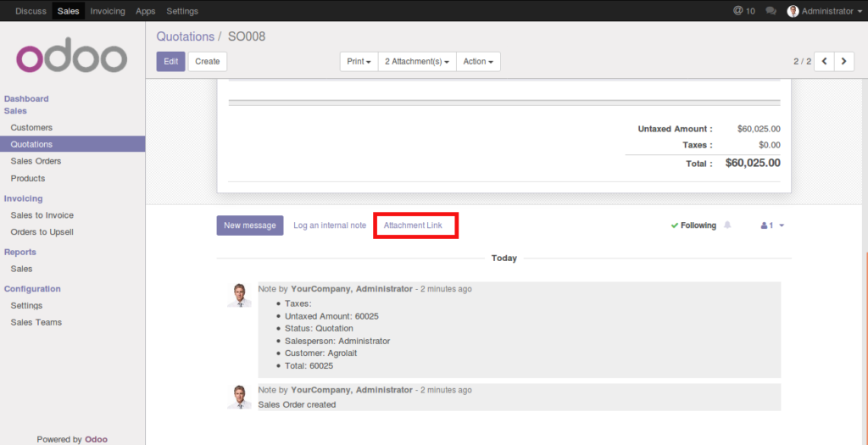
Task: Expand the followers count dropdown arrow
Action: point(782,225)
